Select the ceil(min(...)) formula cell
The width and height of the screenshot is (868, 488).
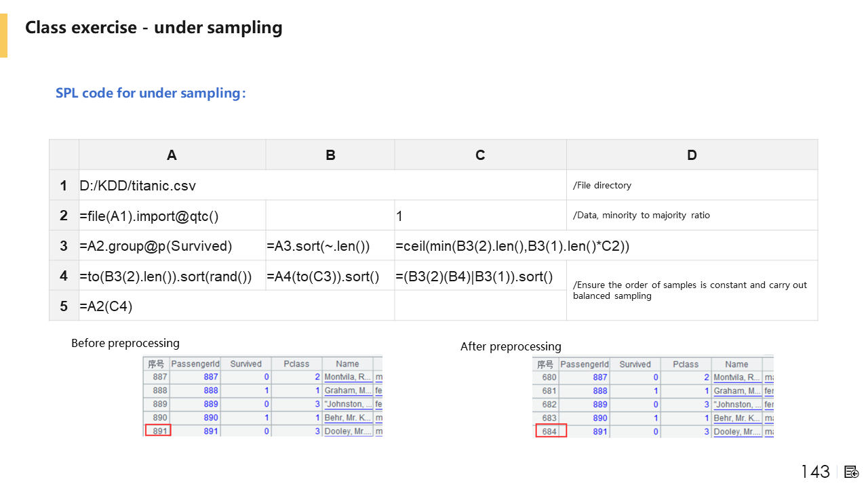coord(513,246)
